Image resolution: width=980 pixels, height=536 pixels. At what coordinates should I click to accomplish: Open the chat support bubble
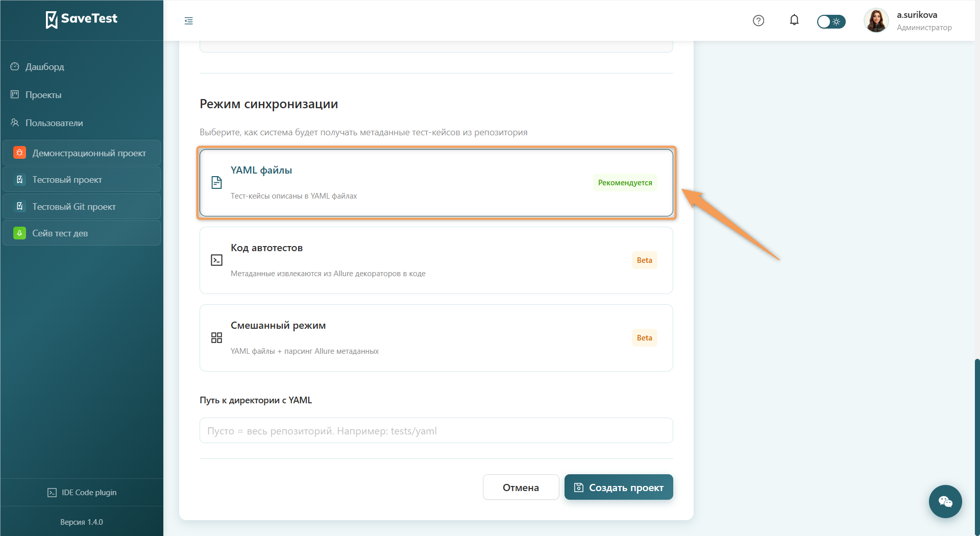point(945,501)
